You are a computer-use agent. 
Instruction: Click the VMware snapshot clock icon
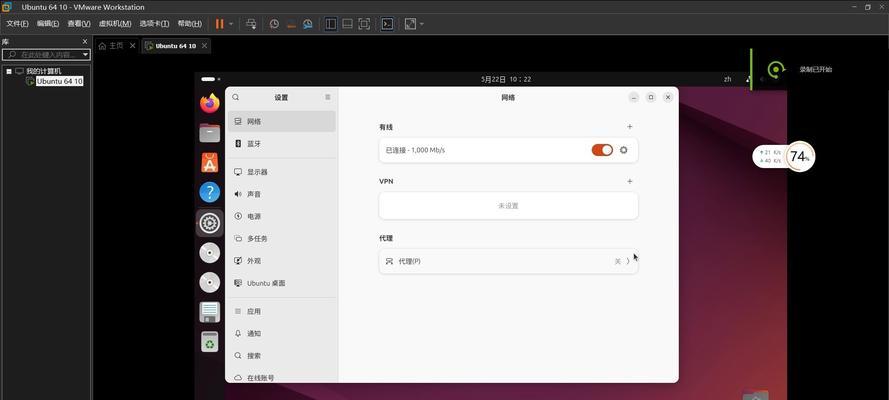click(x=274, y=24)
